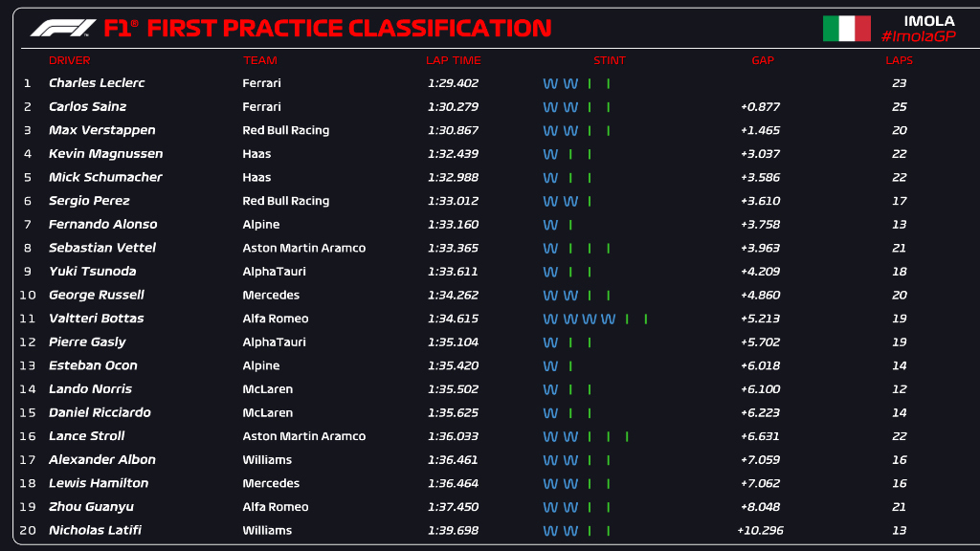This screenshot has width=980, height=551.
Task: Click the wet tyre icon in Alonso's stint
Action: click(x=550, y=225)
